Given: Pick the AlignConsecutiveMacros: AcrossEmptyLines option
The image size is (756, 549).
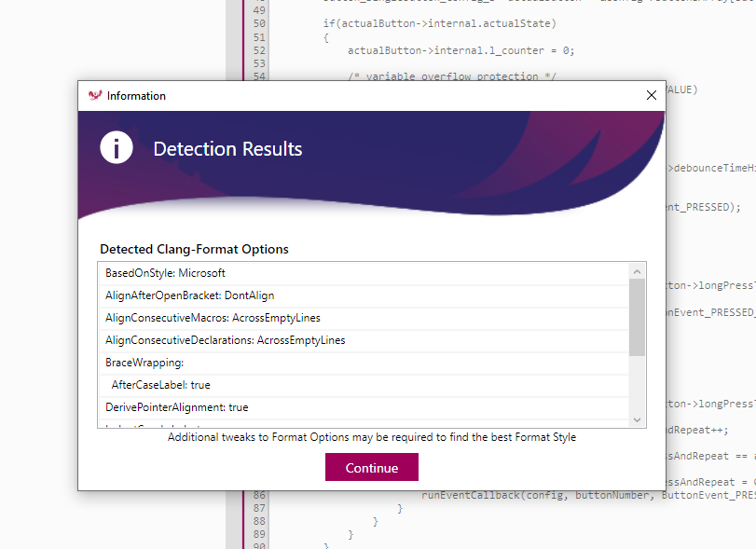Looking at the screenshot, I should point(213,318).
